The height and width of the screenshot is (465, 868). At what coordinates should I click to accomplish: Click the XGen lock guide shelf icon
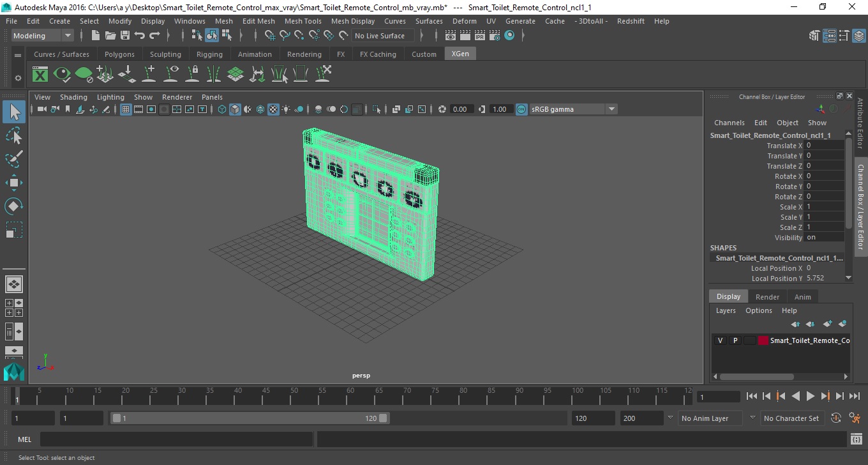[x=192, y=75]
